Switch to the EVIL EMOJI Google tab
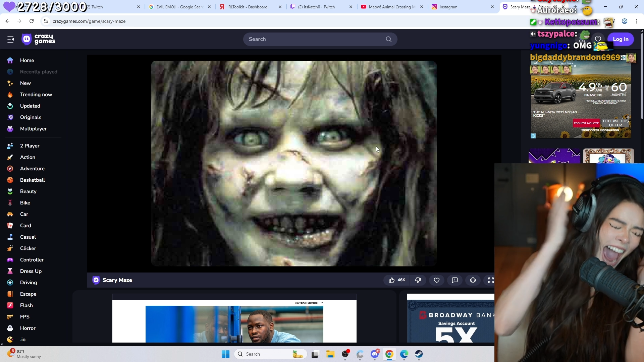The width and height of the screenshot is (644, 362). pyautogui.click(x=180, y=7)
